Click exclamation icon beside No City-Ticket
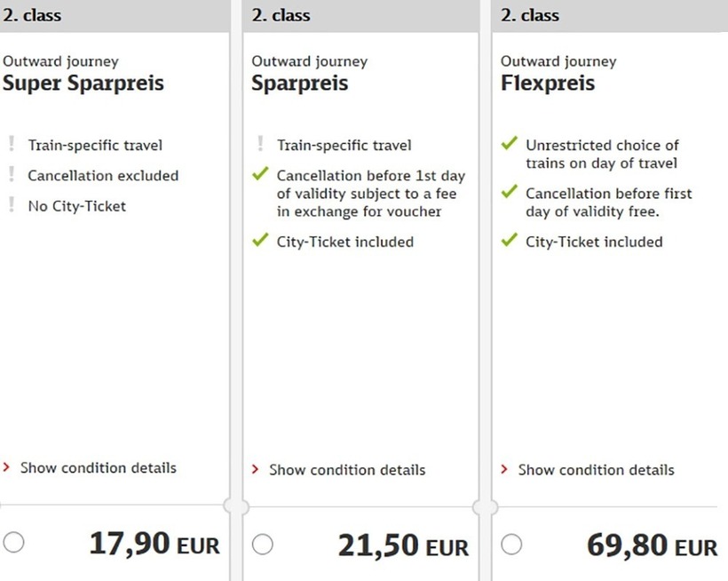Image resolution: width=728 pixels, height=581 pixels. tap(12, 205)
